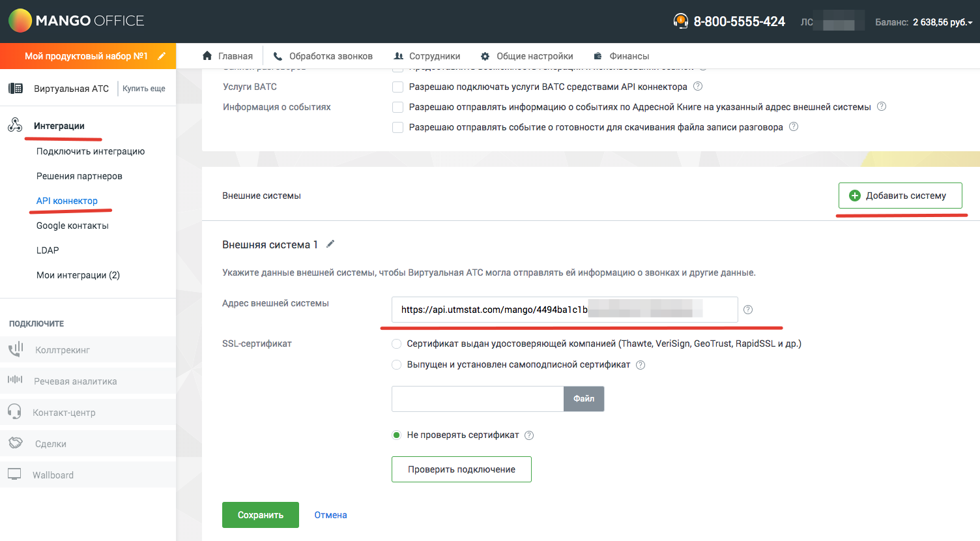Open help for recording file ready event
980x541 pixels.
[794, 126]
